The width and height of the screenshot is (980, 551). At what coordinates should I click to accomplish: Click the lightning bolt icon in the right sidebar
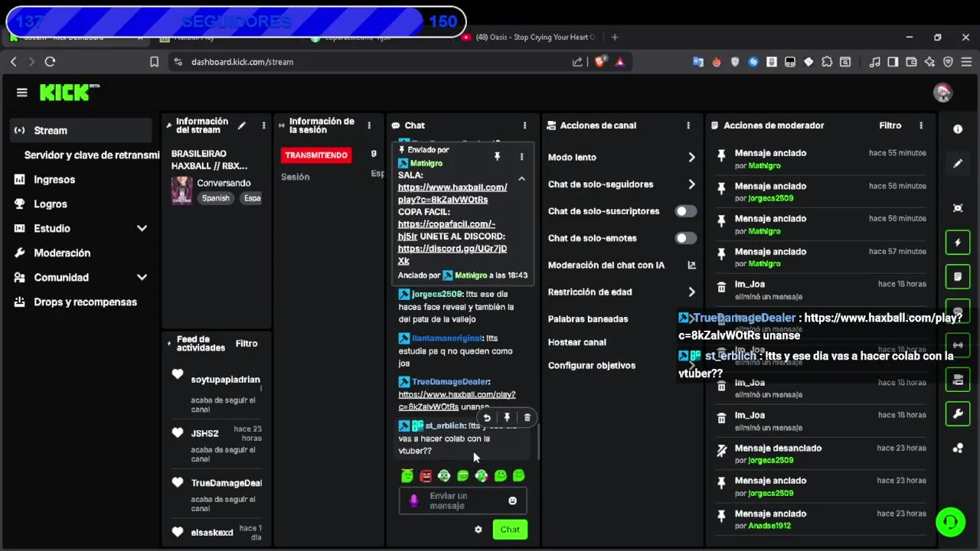pyautogui.click(x=958, y=243)
